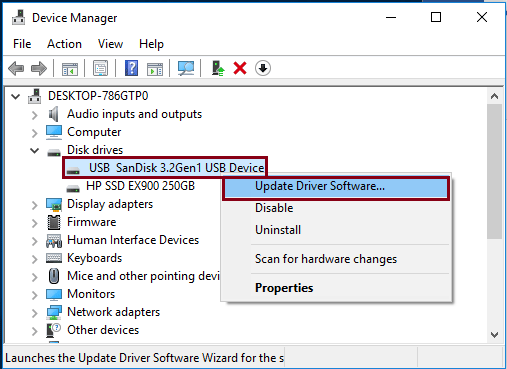Maximize the Device Manager window
This screenshot has width=507, height=369.
tap(436, 17)
